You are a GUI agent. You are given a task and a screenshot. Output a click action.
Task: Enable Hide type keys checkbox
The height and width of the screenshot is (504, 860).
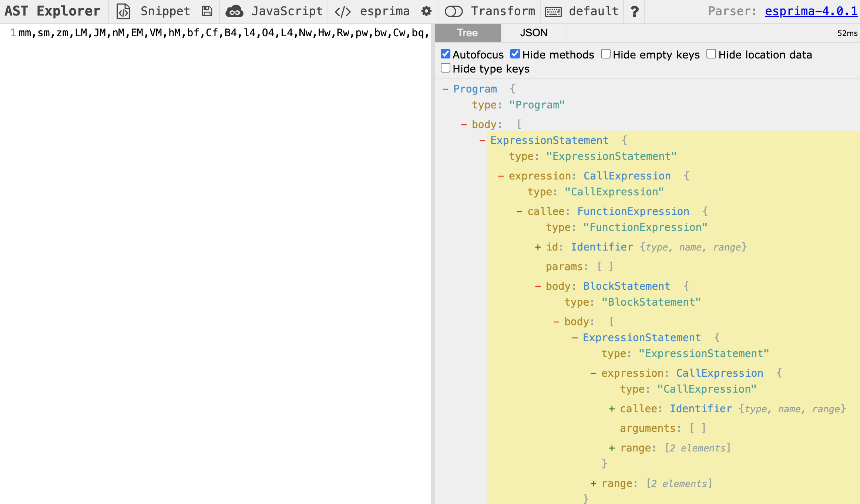[x=446, y=68]
